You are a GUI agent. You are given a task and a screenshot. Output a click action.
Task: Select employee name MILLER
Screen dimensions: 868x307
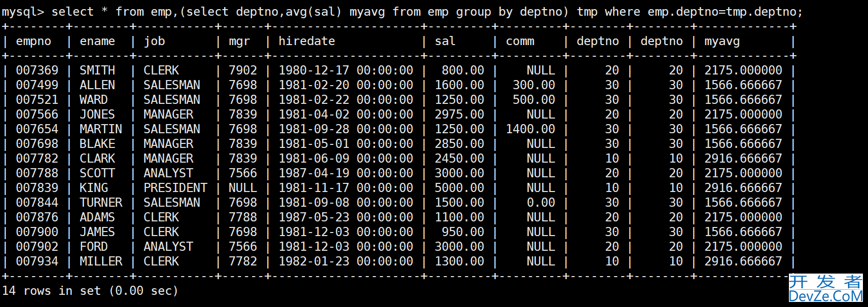(x=101, y=261)
